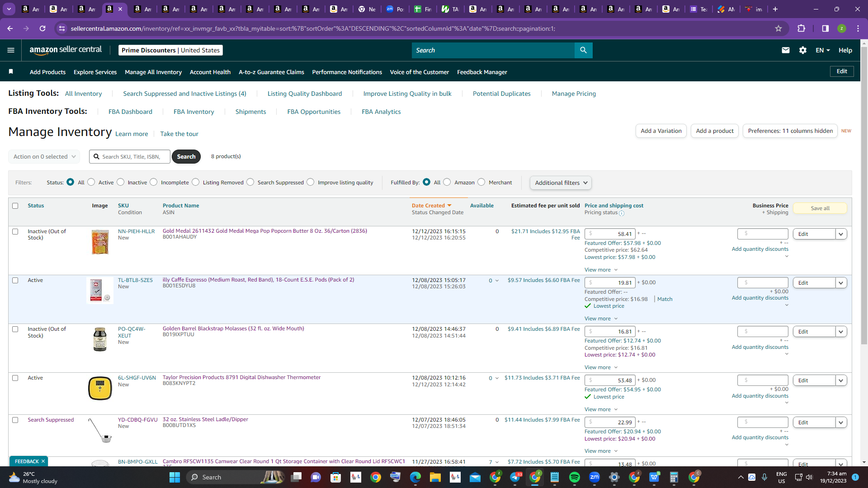Viewport: 868px width, 488px height.
Task: Open the Mail app in taskbar
Action: tap(475, 477)
